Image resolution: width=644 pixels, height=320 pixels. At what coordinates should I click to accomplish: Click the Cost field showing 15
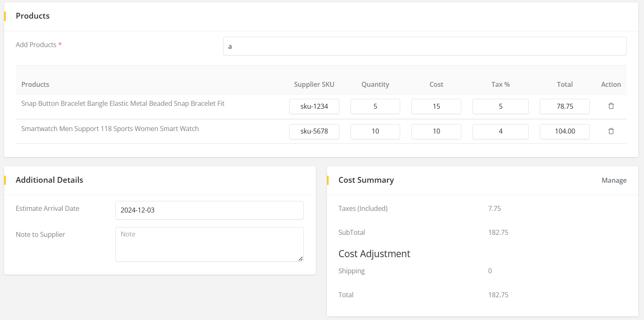point(436,106)
